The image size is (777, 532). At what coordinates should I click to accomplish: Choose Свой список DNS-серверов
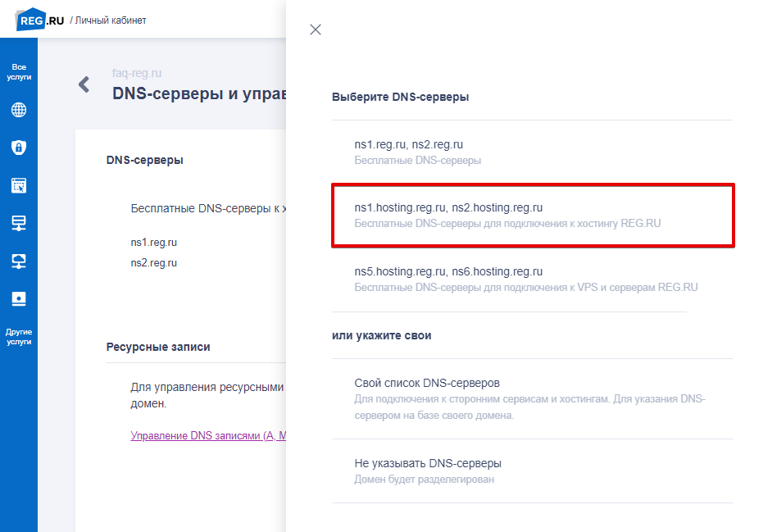pyautogui.click(x=532, y=398)
